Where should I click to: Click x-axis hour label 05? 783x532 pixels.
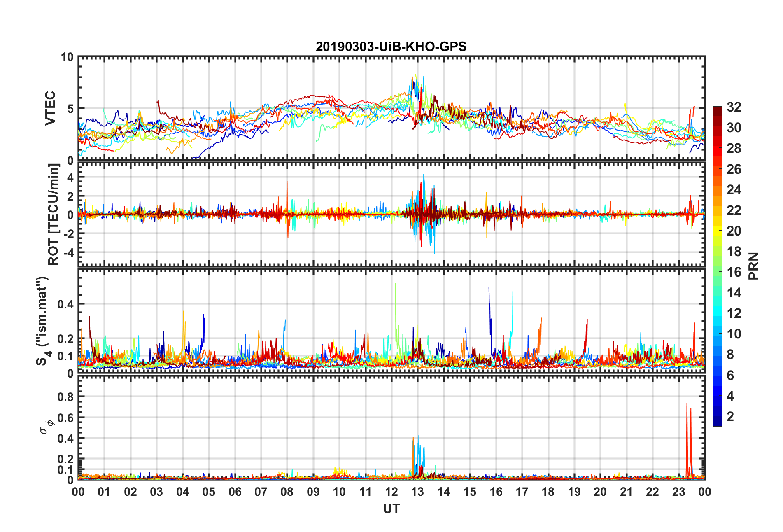pyautogui.click(x=209, y=492)
